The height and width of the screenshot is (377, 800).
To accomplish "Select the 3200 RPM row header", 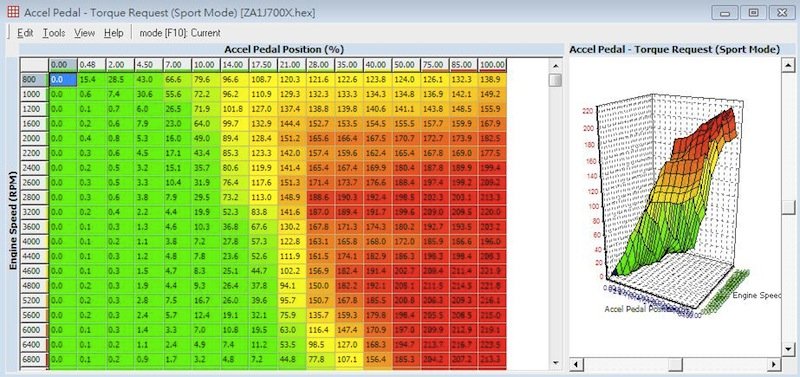I will (x=34, y=212).
